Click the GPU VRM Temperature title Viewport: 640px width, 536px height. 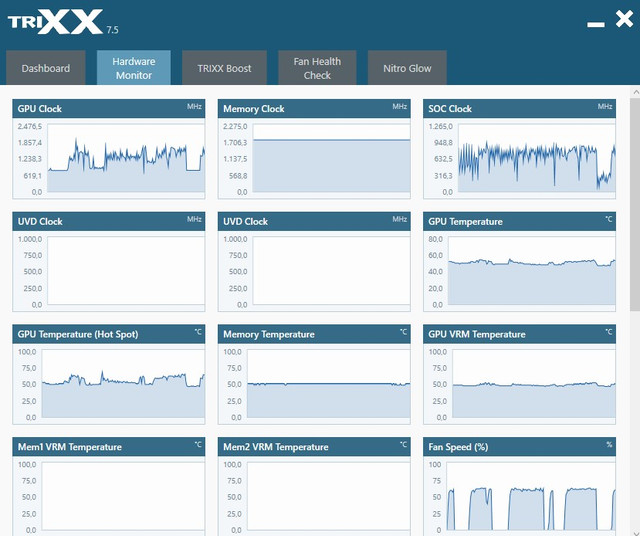click(x=477, y=334)
